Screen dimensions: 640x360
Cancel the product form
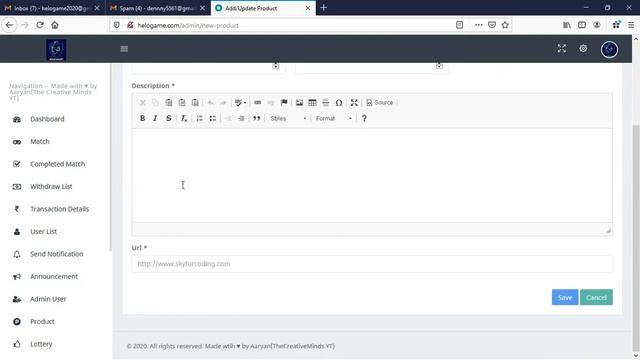[x=596, y=297]
